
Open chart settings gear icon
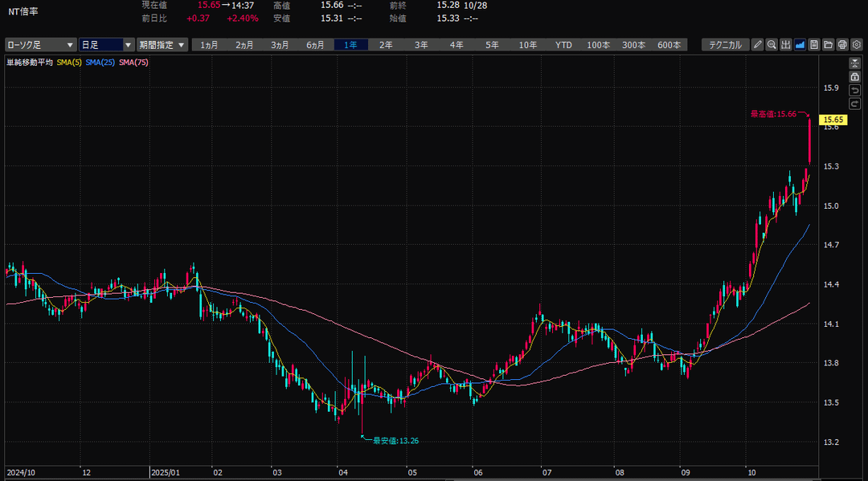click(x=857, y=45)
